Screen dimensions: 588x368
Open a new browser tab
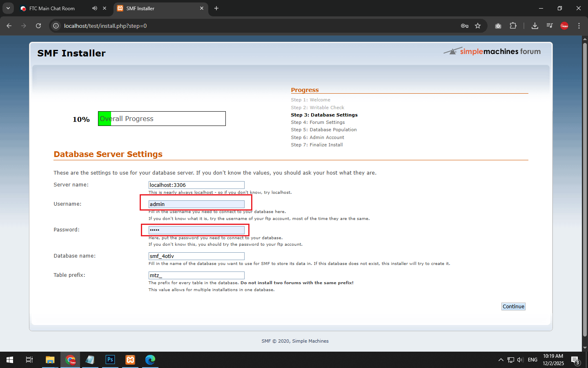[x=216, y=8]
